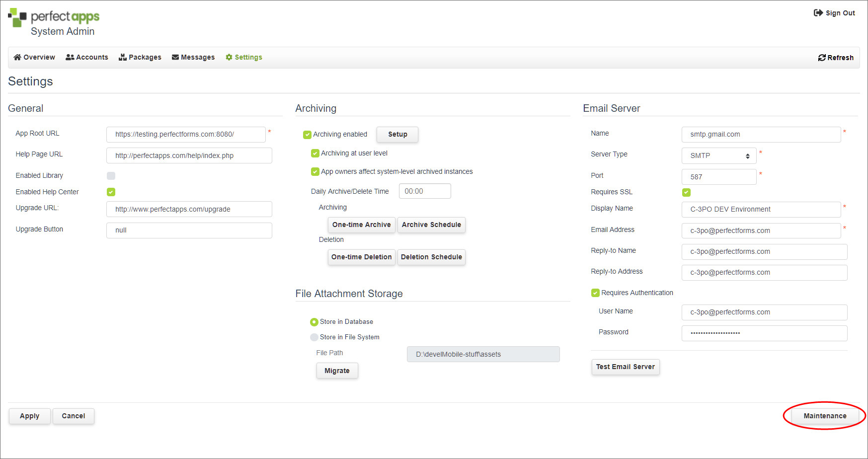The image size is (868, 459).
Task: Start a One-time Deletion
Action: click(x=362, y=257)
